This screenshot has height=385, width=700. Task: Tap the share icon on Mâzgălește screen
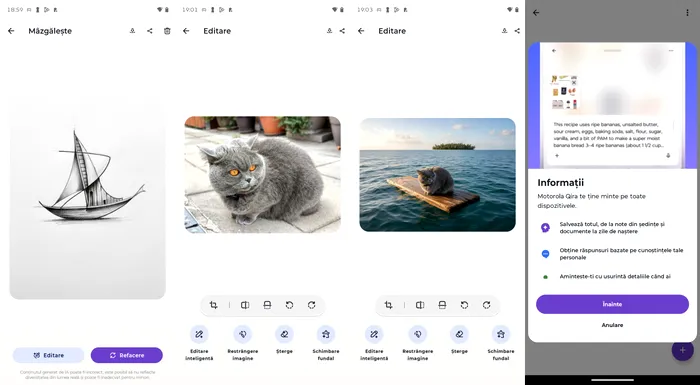pos(150,31)
